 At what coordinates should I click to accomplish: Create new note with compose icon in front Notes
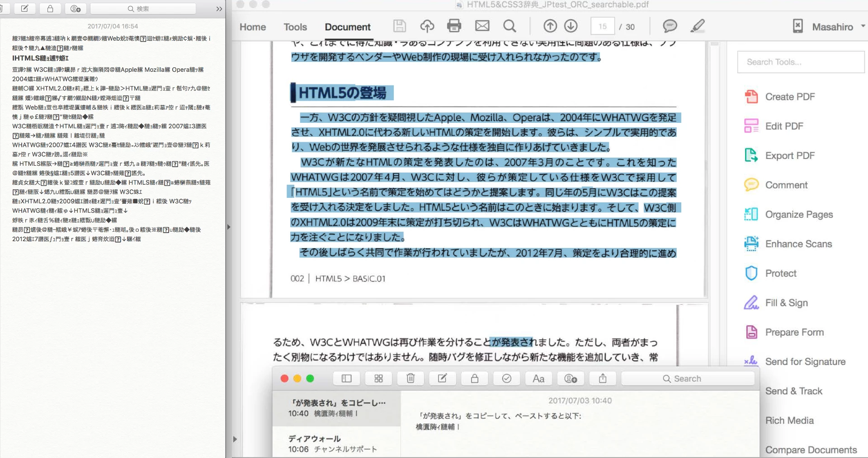[x=443, y=379]
